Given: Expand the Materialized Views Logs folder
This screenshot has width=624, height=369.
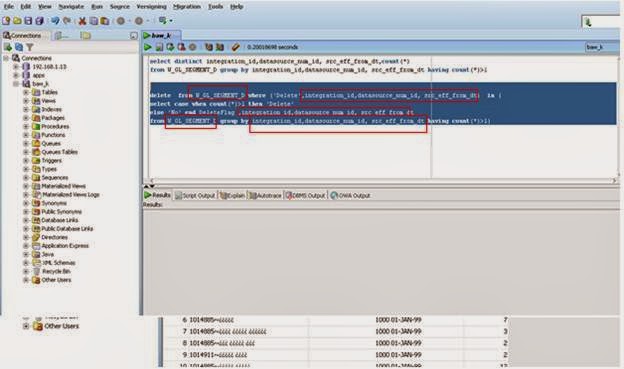Looking at the screenshot, I should point(26,195).
